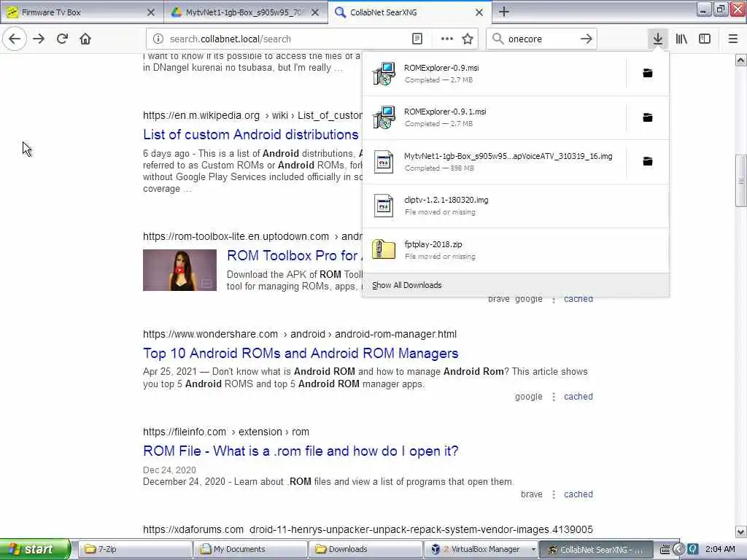Open the browser home page
747x560 pixels.
click(85, 39)
